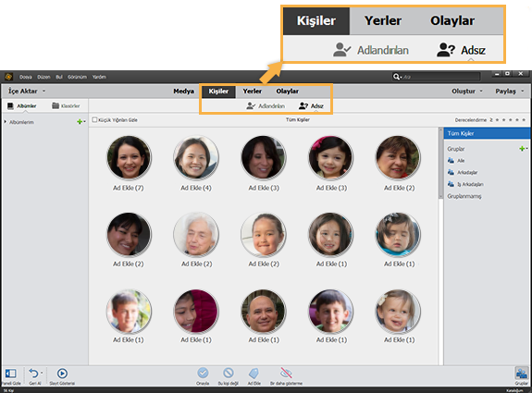Set rating filter to two stars
The height and width of the screenshot is (393, 532).
click(x=504, y=119)
